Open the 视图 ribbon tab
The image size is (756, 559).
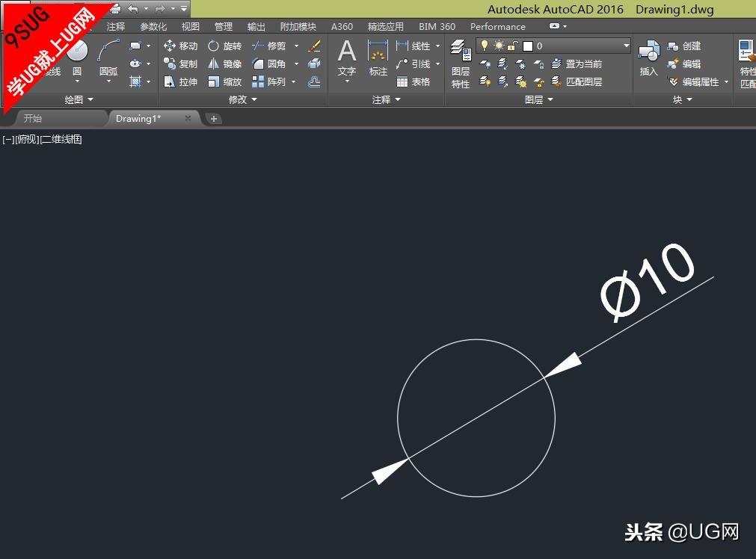(x=191, y=26)
